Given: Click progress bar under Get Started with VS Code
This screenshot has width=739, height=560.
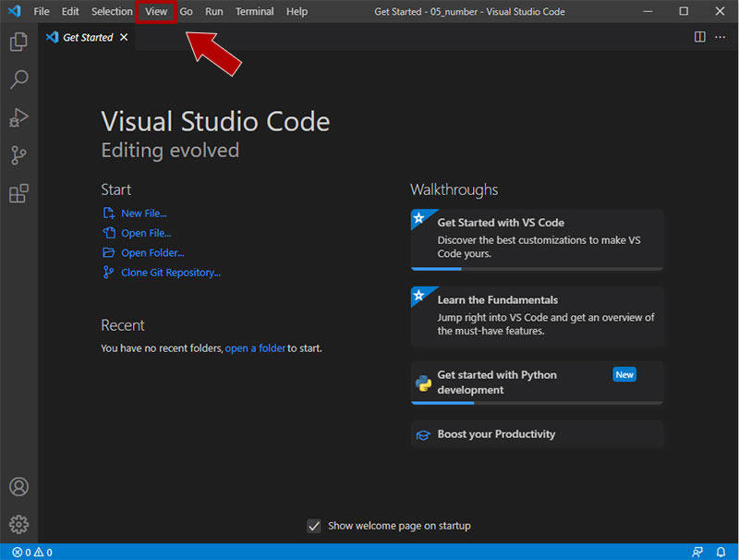Looking at the screenshot, I should tap(537, 269).
